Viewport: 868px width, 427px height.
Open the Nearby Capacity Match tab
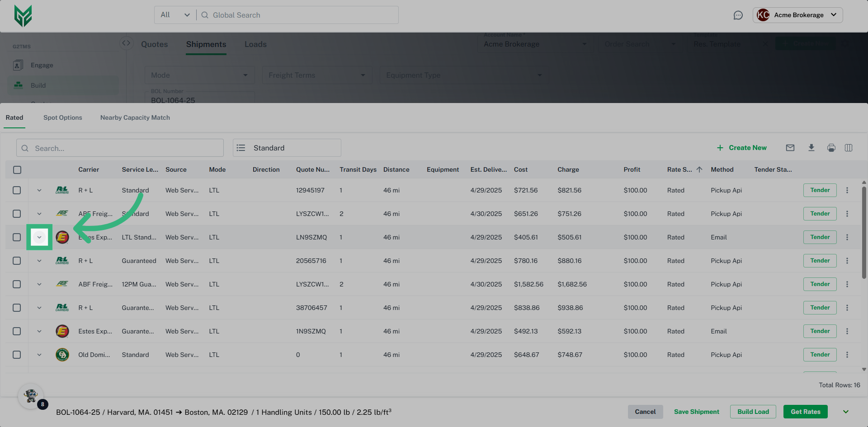click(135, 117)
